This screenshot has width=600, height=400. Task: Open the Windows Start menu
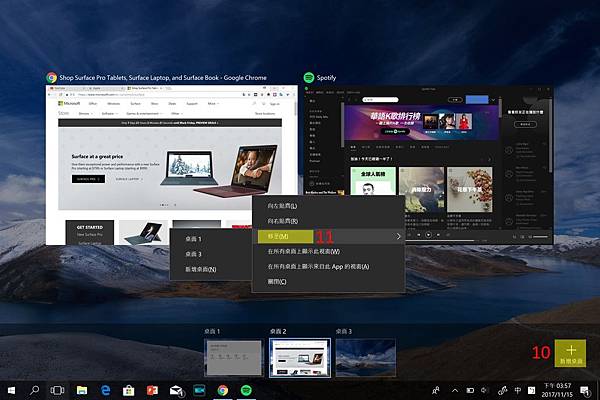11,390
